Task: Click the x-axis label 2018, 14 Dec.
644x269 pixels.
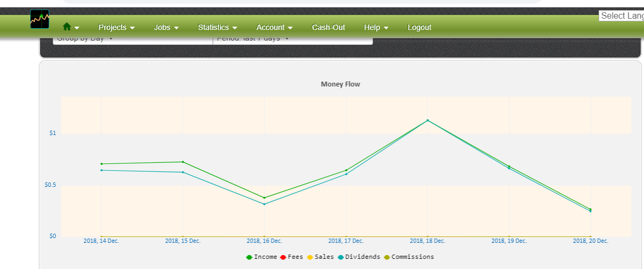Action: tap(101, 241)
